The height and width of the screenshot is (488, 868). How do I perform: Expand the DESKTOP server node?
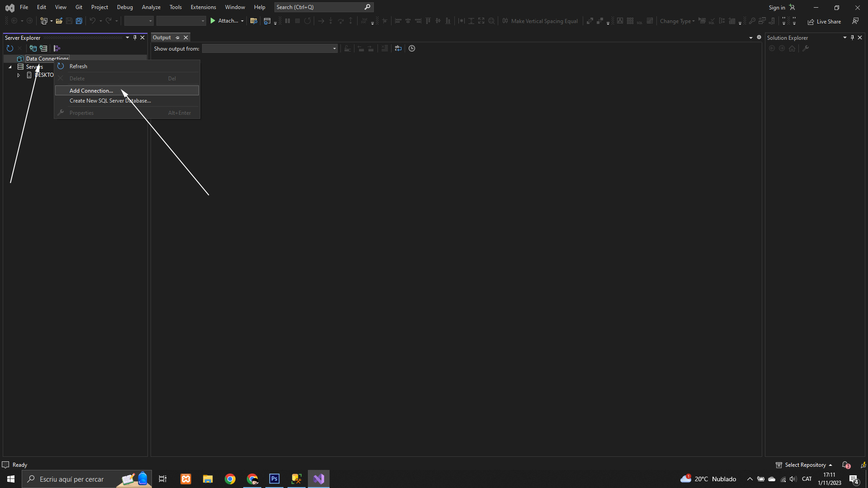pos(19,75)
